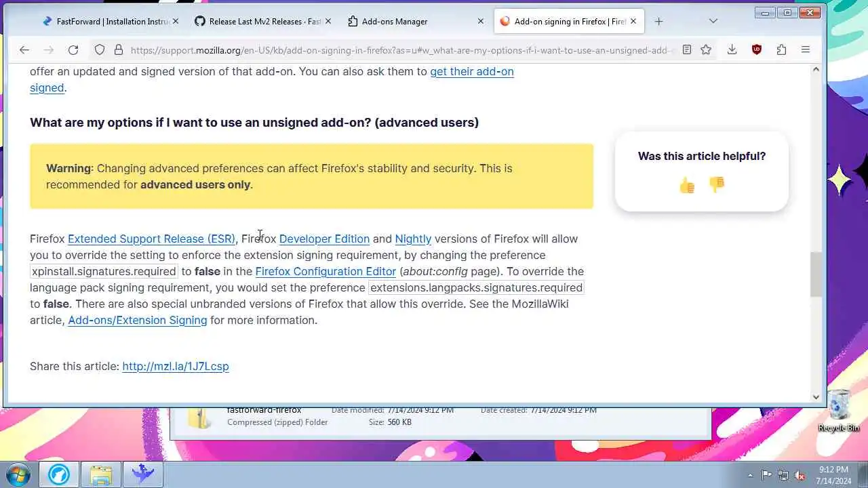
Task: Open Add-ons/Extension Signing link
Action: pos(138,320)
